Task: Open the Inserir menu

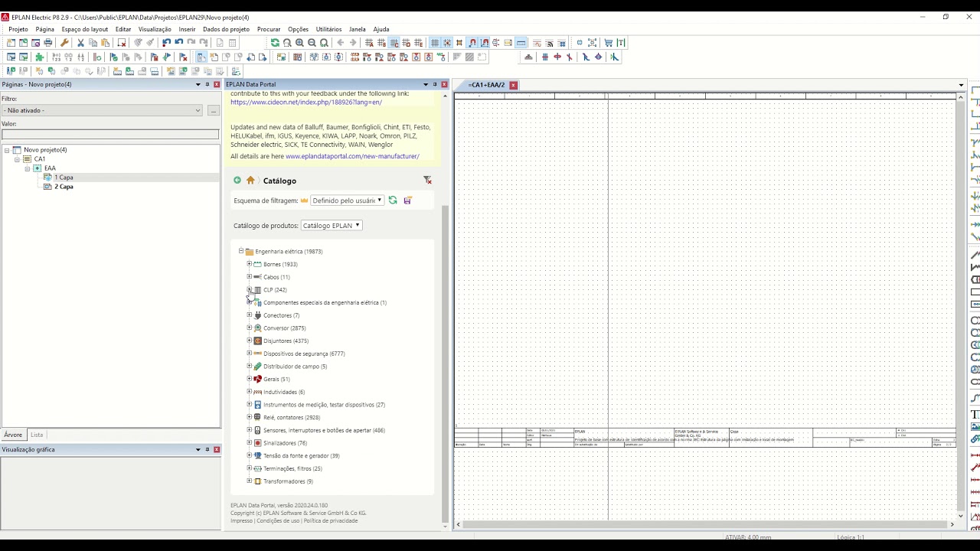Action: [x=187, y=29]
